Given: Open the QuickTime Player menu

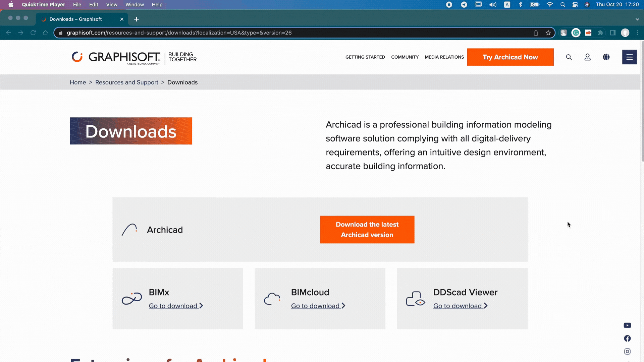Looking at the screenshot, I should pos(44,5).
